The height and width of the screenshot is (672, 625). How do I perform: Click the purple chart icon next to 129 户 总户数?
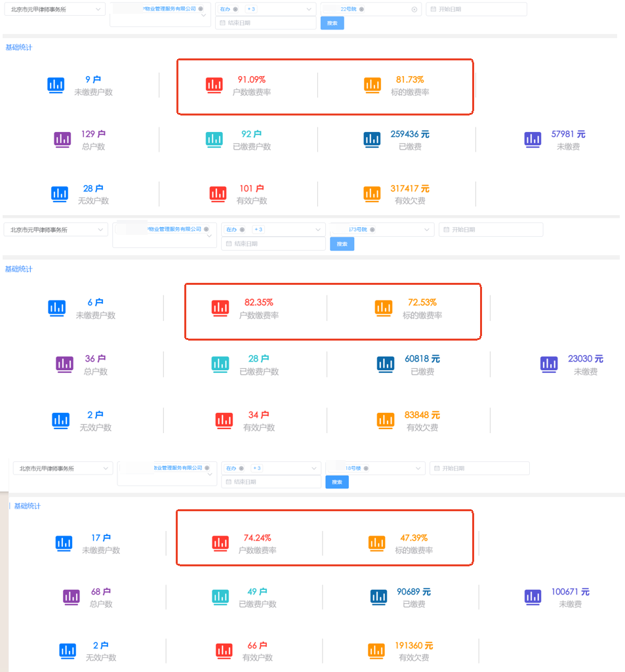62,139
